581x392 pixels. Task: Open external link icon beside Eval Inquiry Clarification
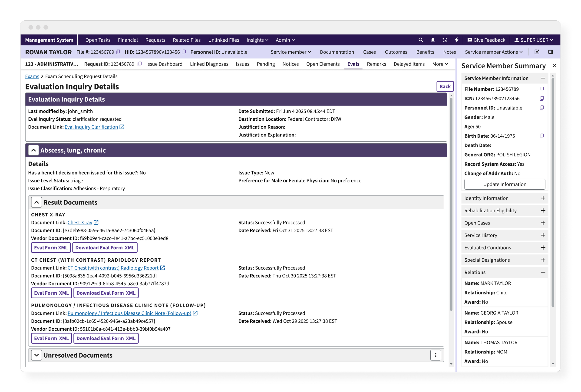click(x=122, y=127)
